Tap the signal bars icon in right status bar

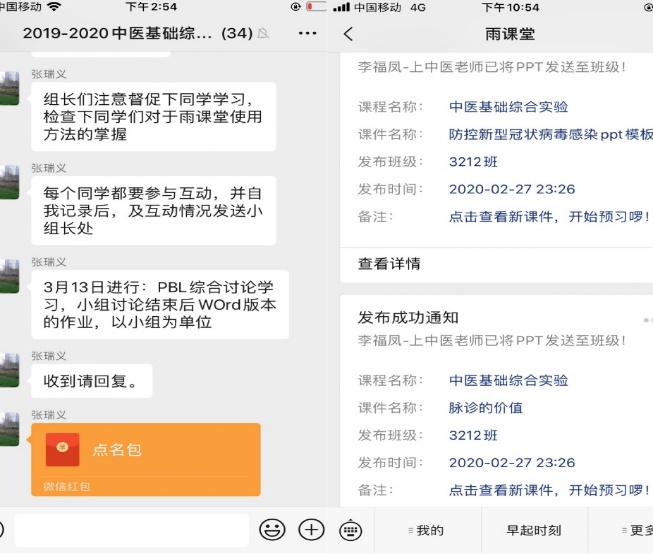[x=341, y=7]
